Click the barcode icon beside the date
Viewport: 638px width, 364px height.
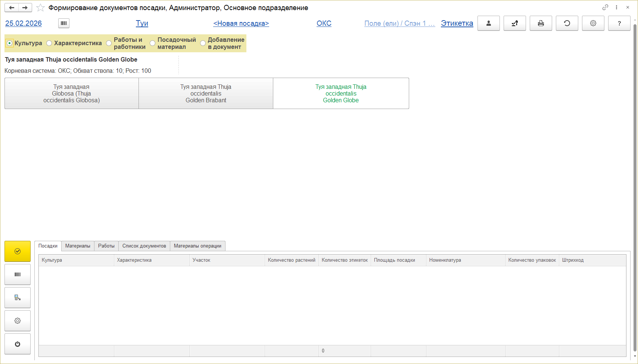pyautogui.click(x=64, y=23)
